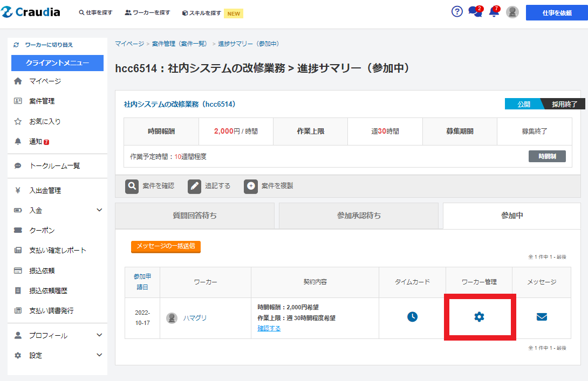
Task: Open the notification bell in header
Action: pyautogui.click(x=494, y=12)
